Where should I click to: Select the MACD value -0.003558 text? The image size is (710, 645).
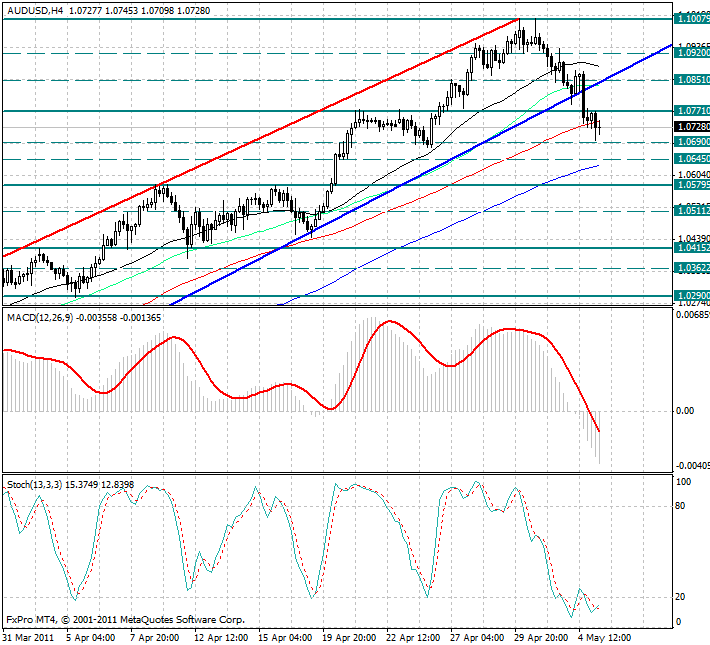coord(96,318)
